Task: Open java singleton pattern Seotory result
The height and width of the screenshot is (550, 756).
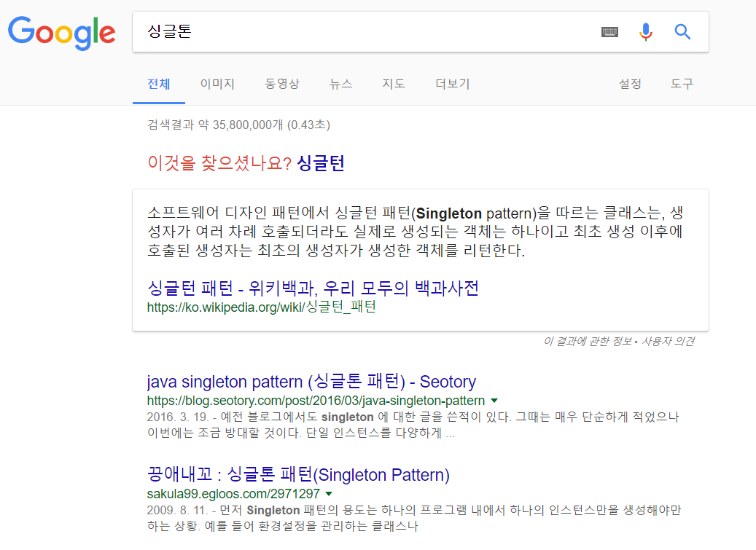Action: [311, 382]
